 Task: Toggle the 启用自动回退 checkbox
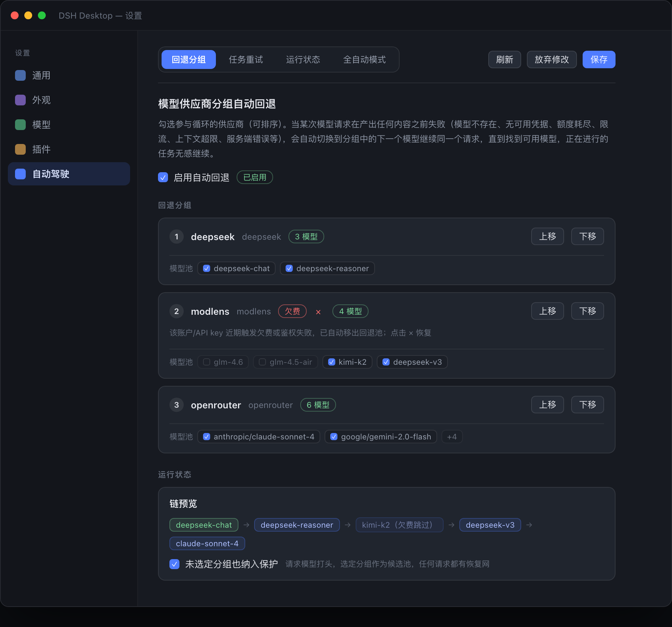pyautogui.click(x=163, y=177)
